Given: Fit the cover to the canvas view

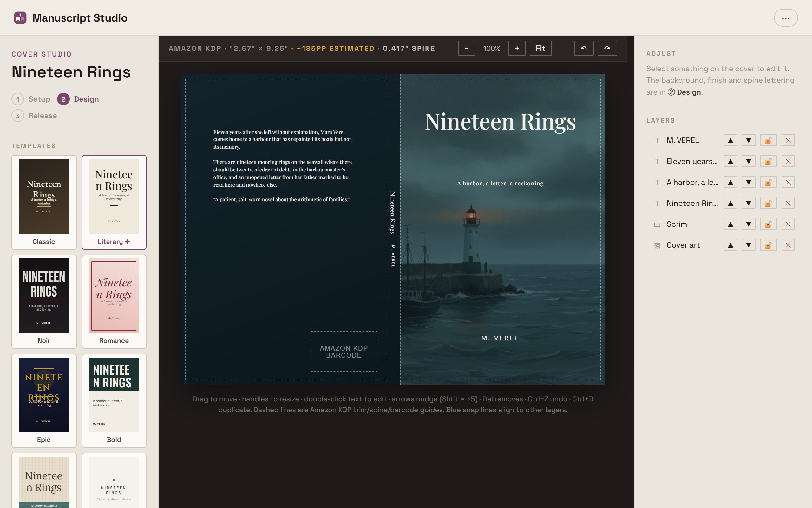Looking at the screenshot, I should [540, 48].
